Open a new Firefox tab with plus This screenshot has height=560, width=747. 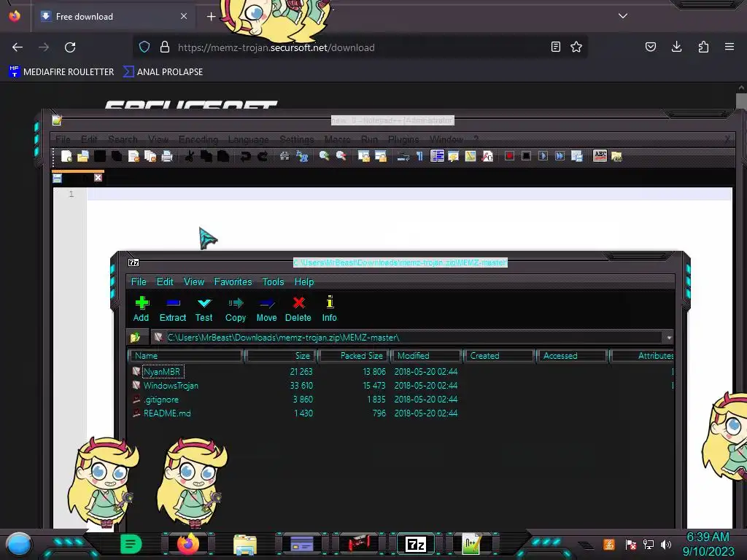tap(211, 17)
